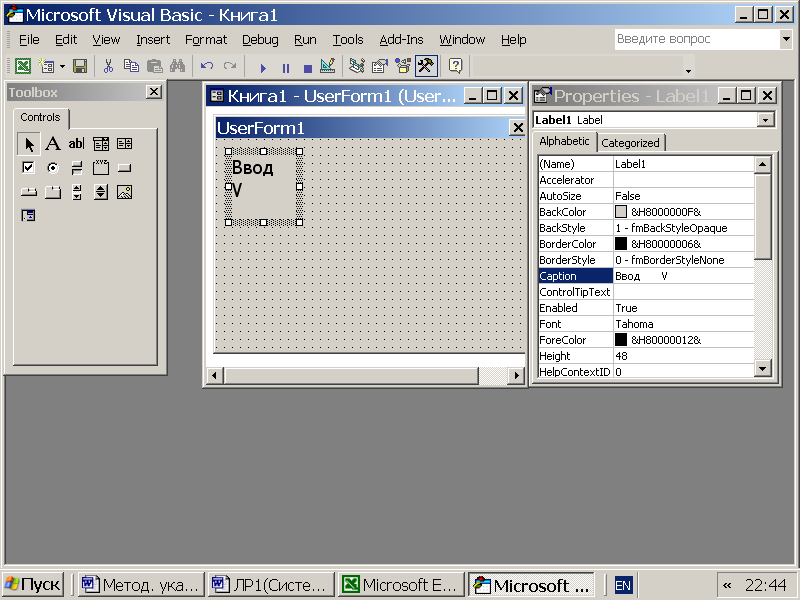Select the 'Ввод V' label on UserForm1
Viewport: 800px width, 600px height.
263,187
